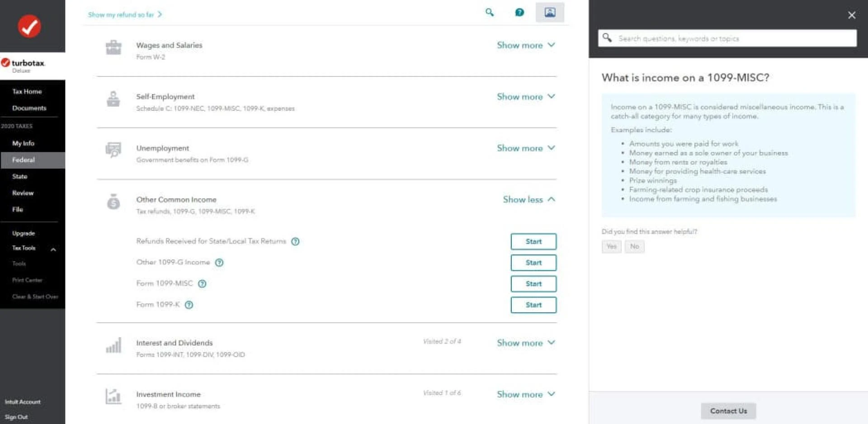
Task: Click help icon beside Form 1099-K
Action: pos(189,305)
